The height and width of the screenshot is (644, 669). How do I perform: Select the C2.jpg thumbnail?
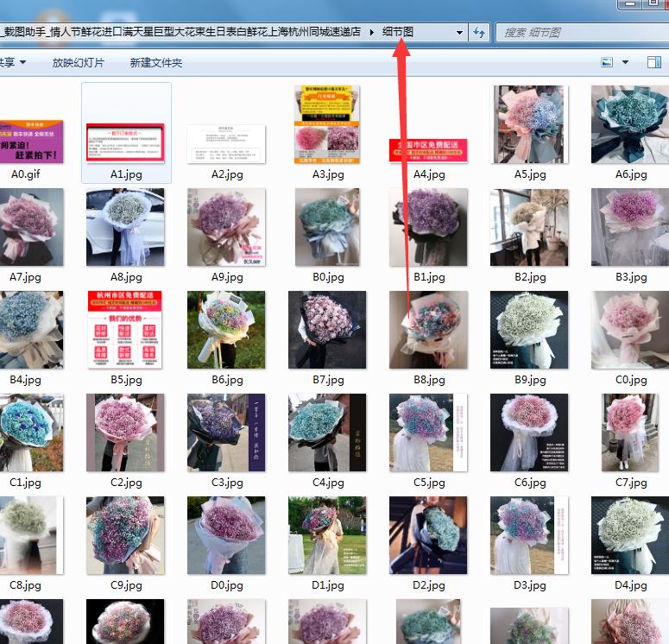(125, 432)
